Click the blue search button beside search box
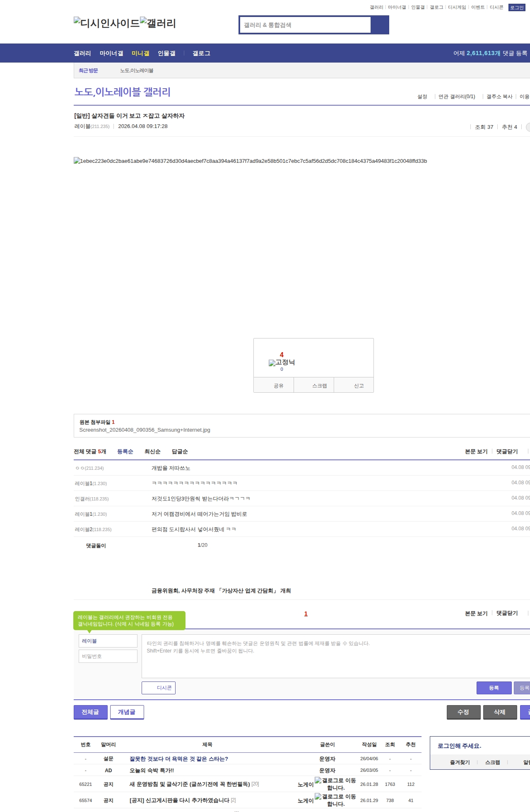The height and width of the screenshot is (812, 530). [380, 25]
